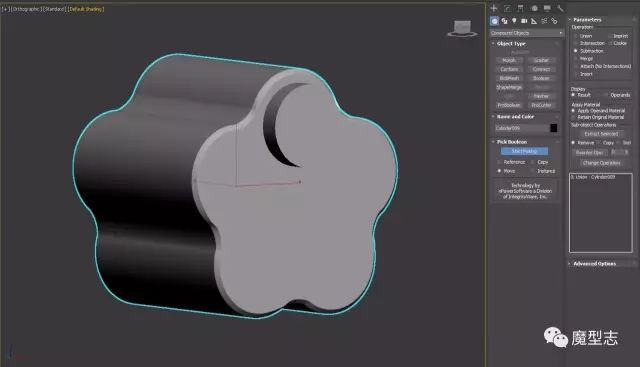This screenshot has width=640, height=367.
Task: Select the Lights category icon
Action: [x=514, y=21]
